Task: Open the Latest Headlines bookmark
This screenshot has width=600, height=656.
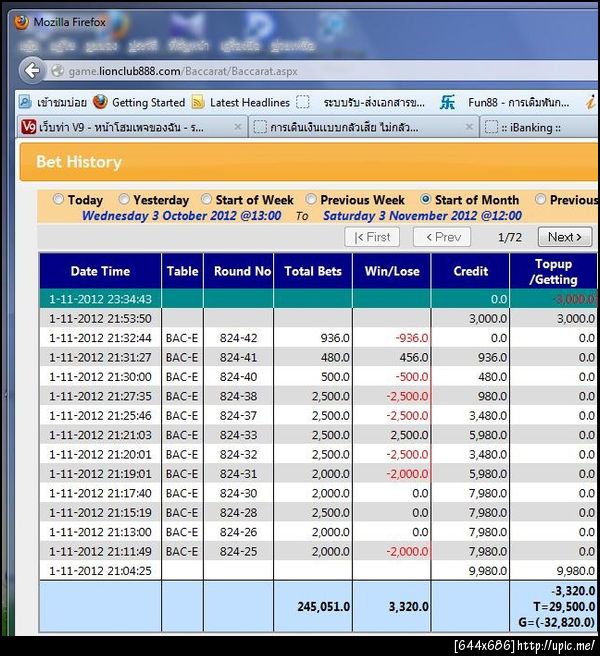Action: [241, 102]
